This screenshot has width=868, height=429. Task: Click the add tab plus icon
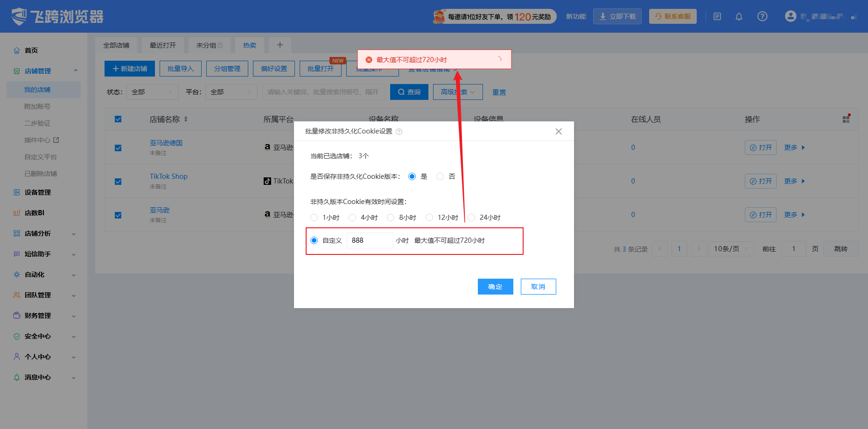[280, 45]
